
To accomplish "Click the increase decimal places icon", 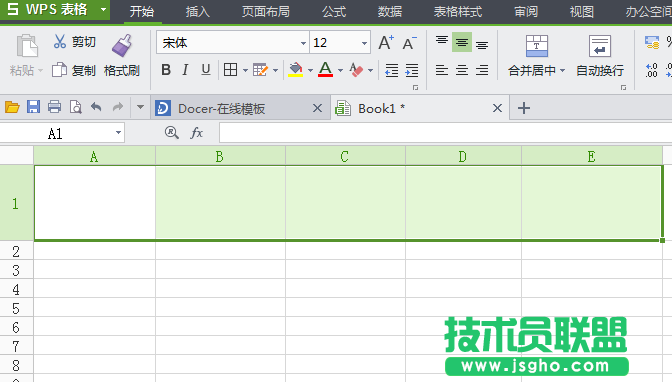I will (x=651, y=70).
